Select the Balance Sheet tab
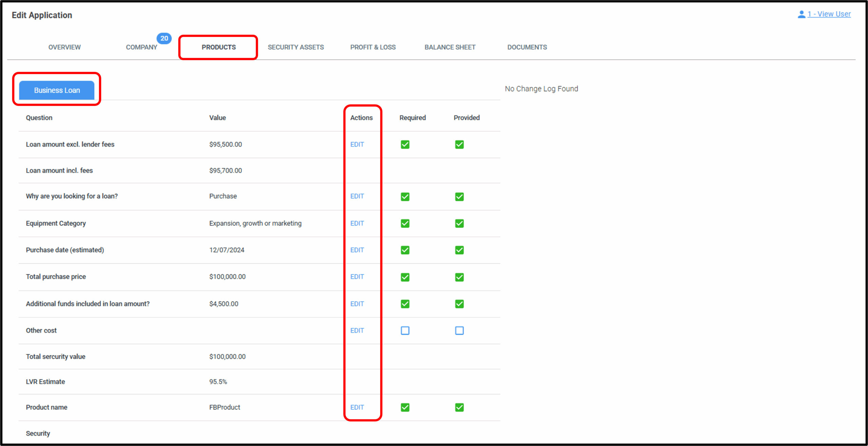The height and width of the screenshot is (446, 868). [x=450, y=47]
